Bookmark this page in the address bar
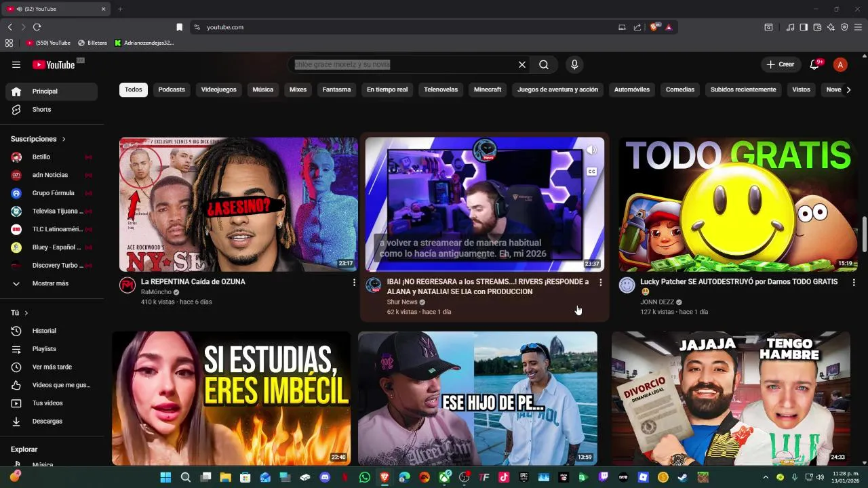868x488 pixels. coord(179,27)
